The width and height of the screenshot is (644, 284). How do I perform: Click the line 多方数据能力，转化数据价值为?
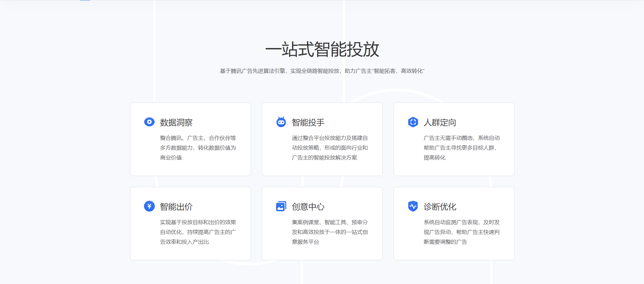point(198,148)
